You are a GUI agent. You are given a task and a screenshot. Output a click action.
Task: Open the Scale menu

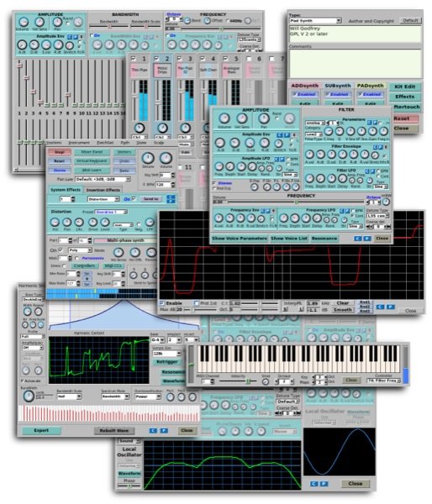pyautogui.click(x=159, y=143)
